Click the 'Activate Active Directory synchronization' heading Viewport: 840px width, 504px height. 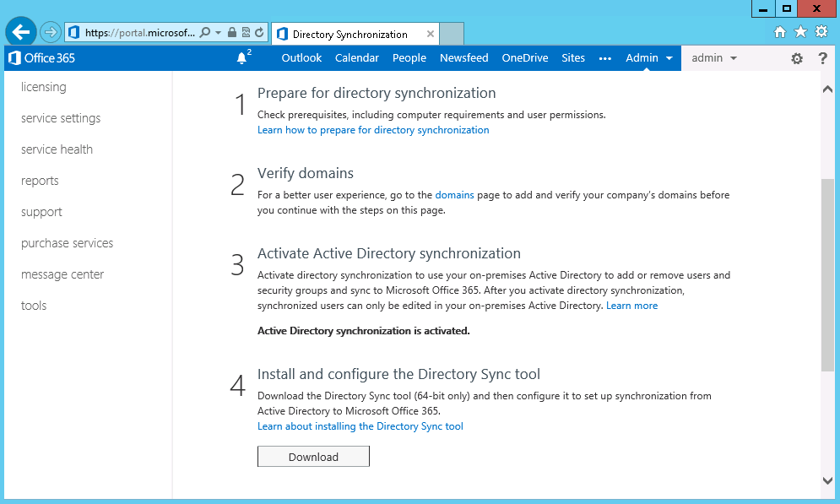coord(389,253)
